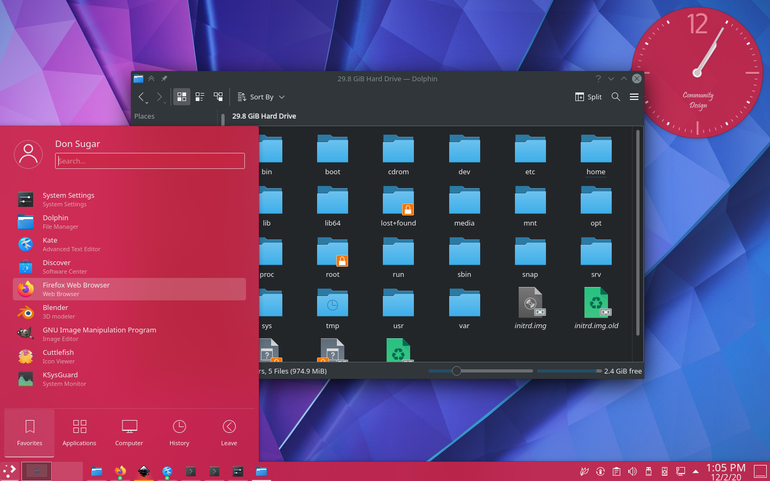Launch Discover Software Center from favorites

point(129,267)
